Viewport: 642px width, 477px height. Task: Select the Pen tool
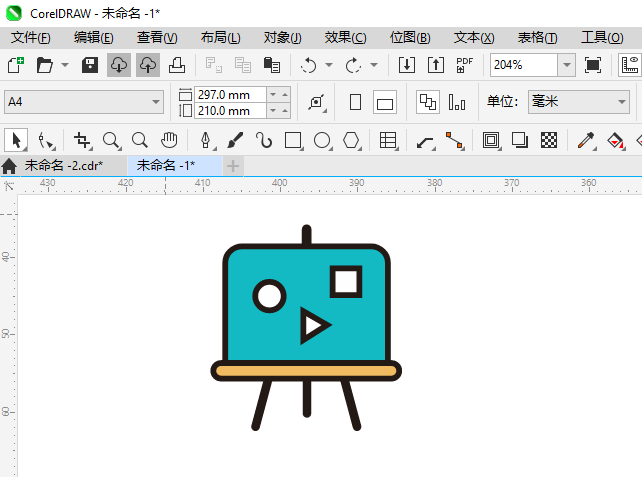point(206,140)
